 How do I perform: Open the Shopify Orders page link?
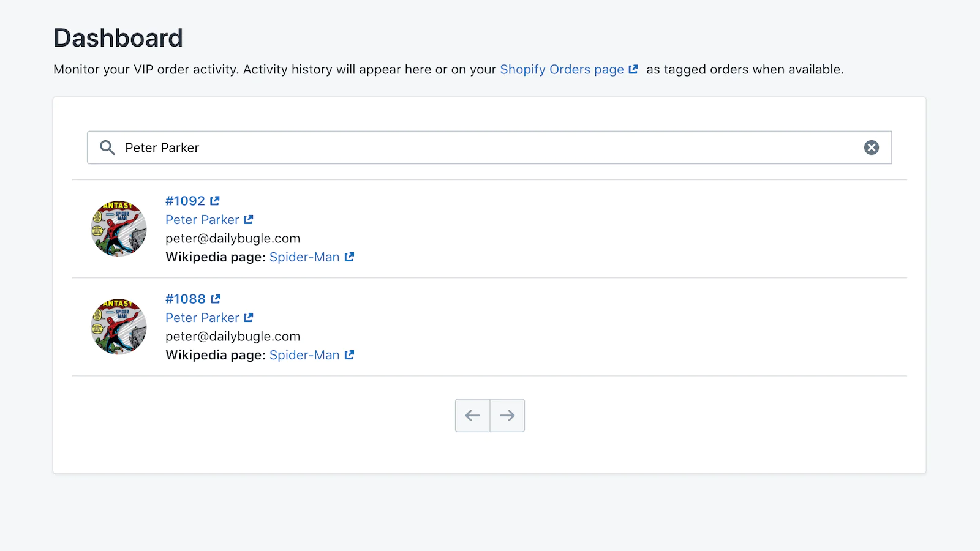[x=562, y=69]
